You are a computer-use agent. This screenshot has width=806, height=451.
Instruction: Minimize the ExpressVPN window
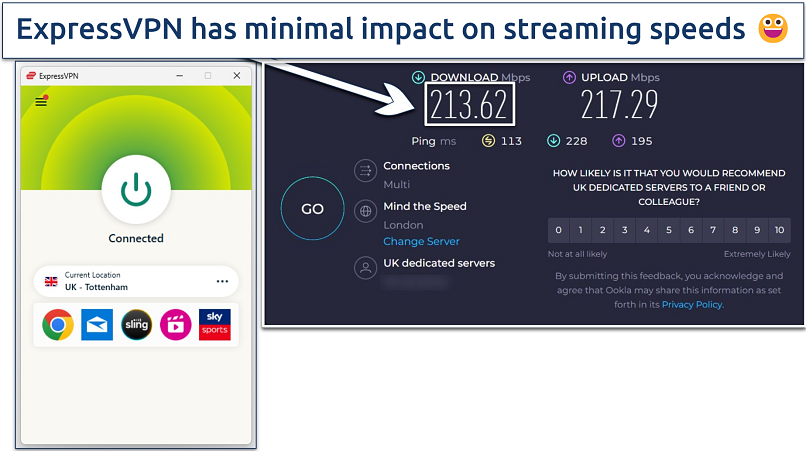coord(179,75)
